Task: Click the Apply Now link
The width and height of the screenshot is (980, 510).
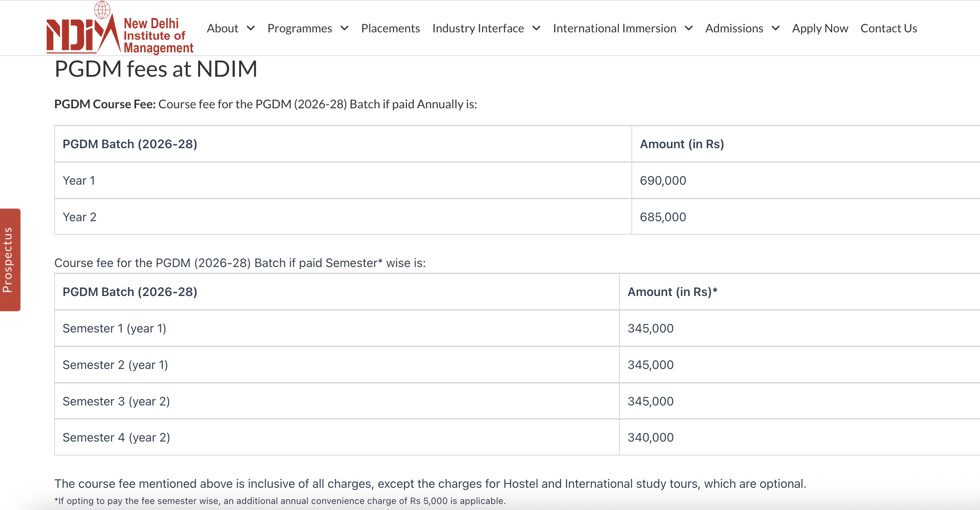Action: pos(820,28)
